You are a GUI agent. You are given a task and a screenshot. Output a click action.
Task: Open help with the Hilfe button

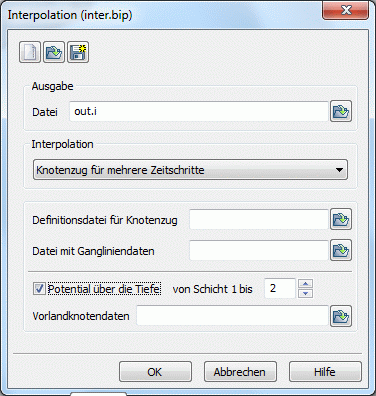pyautogui.click(x=325, y=372)
